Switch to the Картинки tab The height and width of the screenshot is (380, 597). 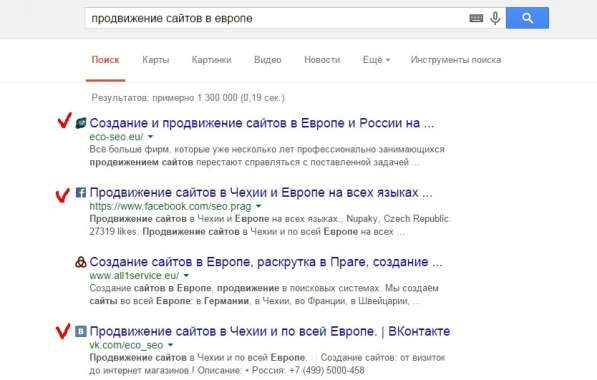211,60
